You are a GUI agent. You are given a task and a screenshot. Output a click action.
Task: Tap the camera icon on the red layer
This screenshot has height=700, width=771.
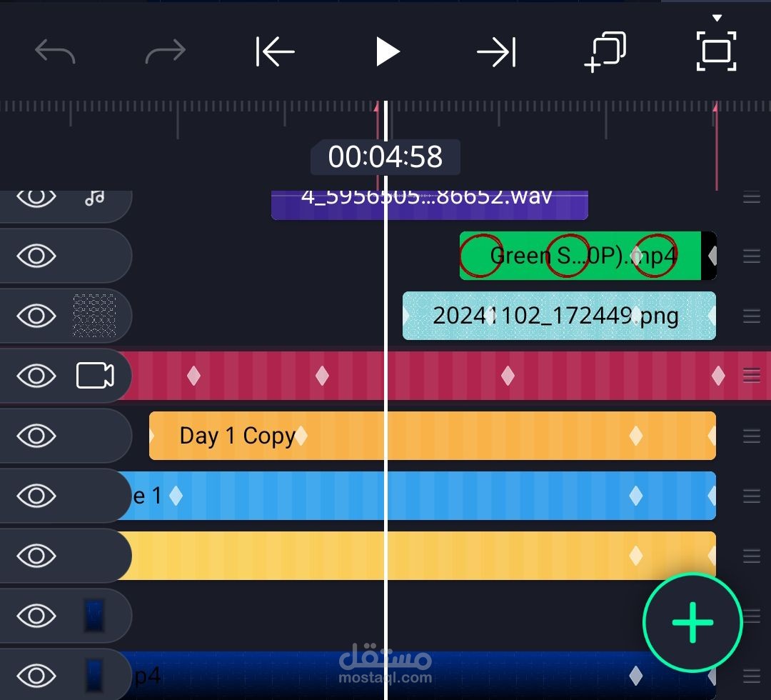[x=95, y=376]
